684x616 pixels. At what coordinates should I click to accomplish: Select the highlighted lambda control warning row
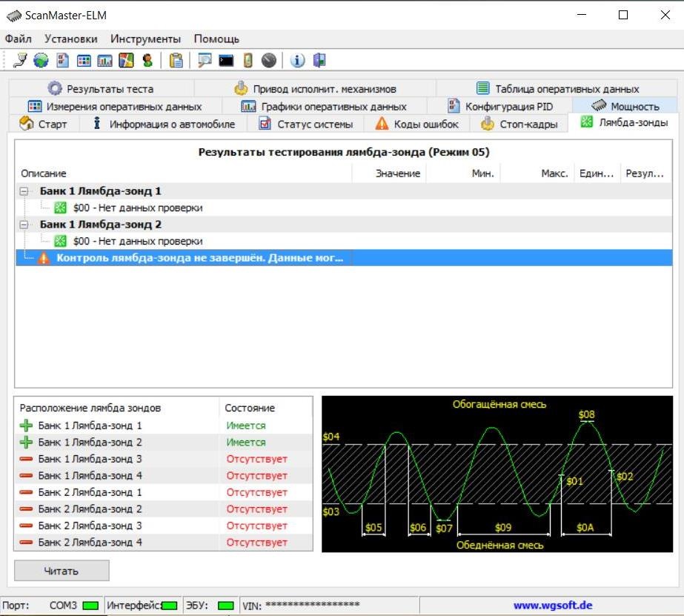coord(200,258)
